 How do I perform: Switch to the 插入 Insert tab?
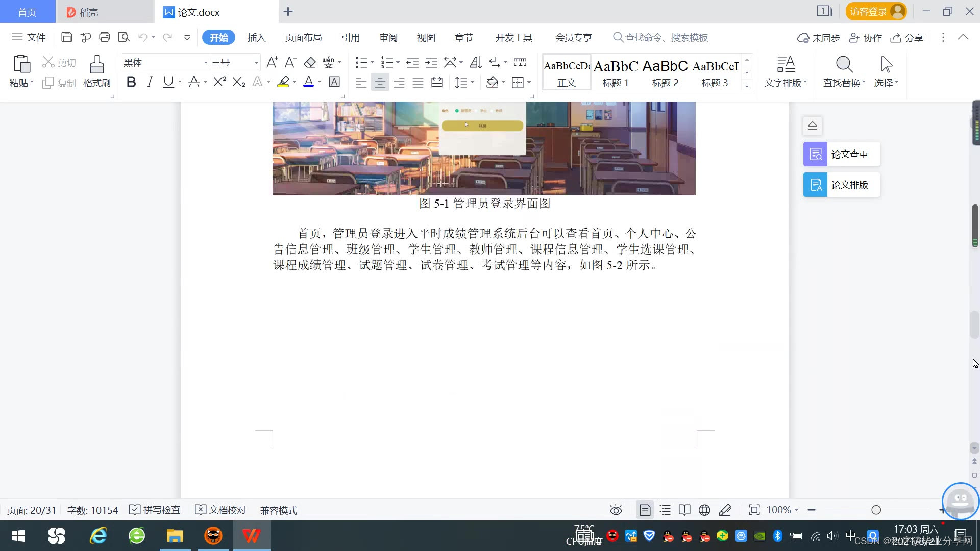pyautogui.click(x=256, y=37)
